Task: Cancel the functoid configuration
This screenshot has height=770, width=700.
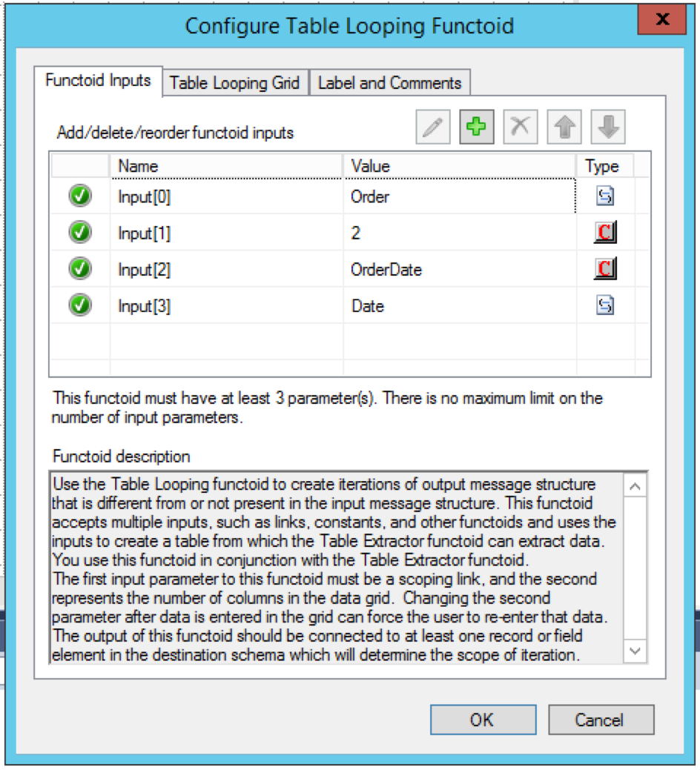Action: click(601, 720)
